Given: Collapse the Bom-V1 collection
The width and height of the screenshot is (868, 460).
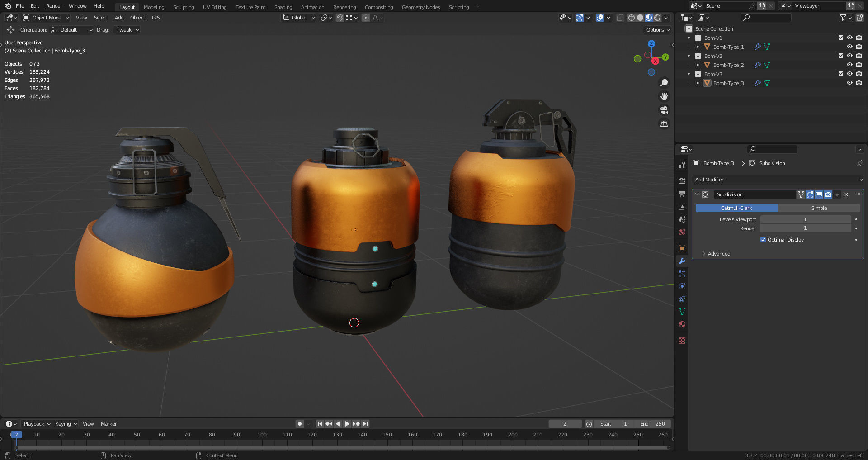Looking at the screenshot, I should pos(689,38).
